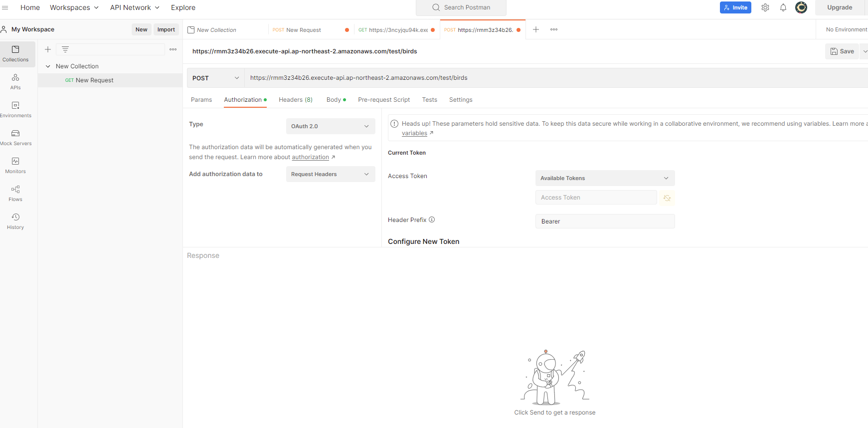Open the API Network dropdown

click(135, 7)
